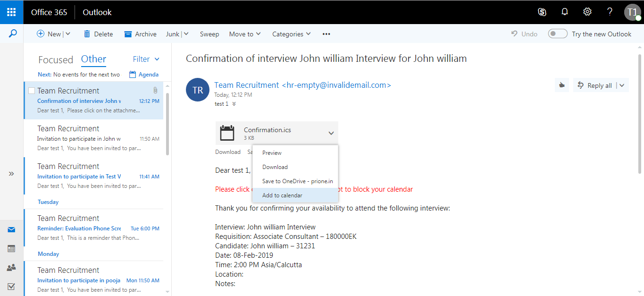Choose Save to OneDrive - prione.in

click(295, 181)
